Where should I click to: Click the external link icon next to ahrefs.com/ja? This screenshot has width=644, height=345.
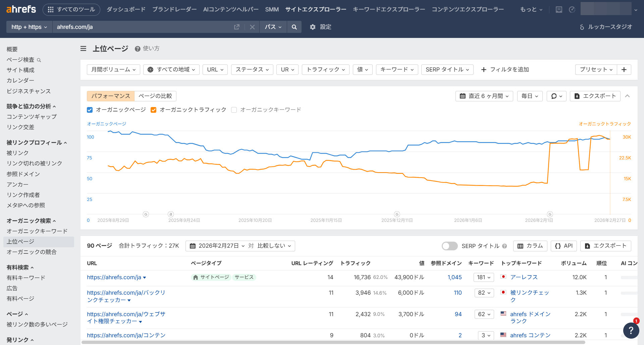[237, 27]
